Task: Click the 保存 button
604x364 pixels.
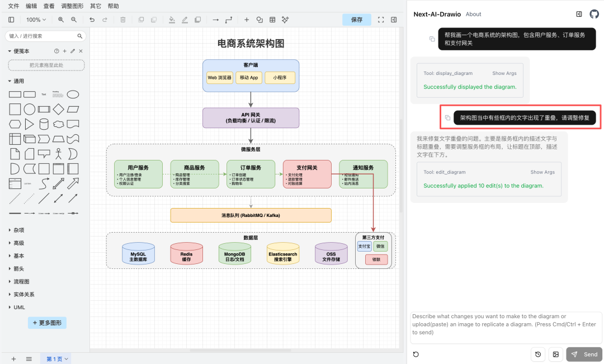Action: [x=356, y=20]
